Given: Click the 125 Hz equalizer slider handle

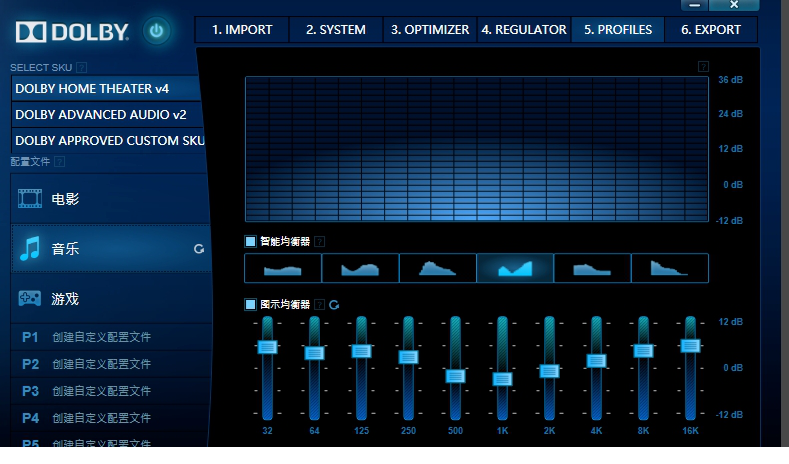Looking at the screenshot, I should tap(361, 351).
